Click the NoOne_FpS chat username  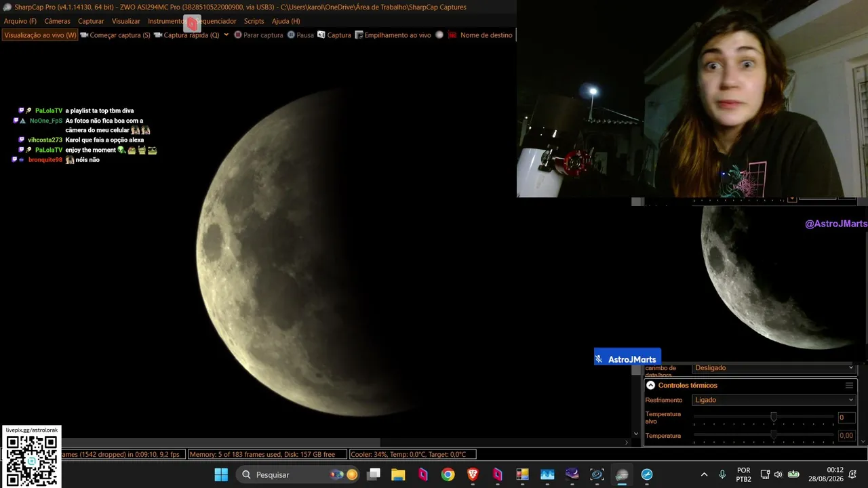click(x=46, y=121)
